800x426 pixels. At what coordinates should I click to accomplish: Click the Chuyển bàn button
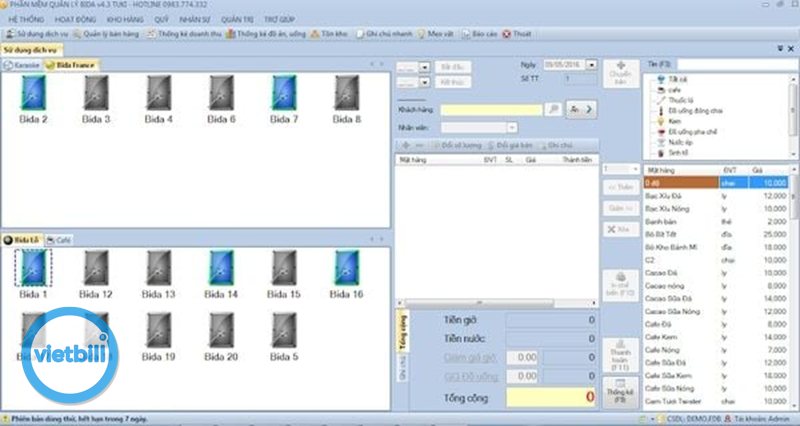[x=620, y=72]
